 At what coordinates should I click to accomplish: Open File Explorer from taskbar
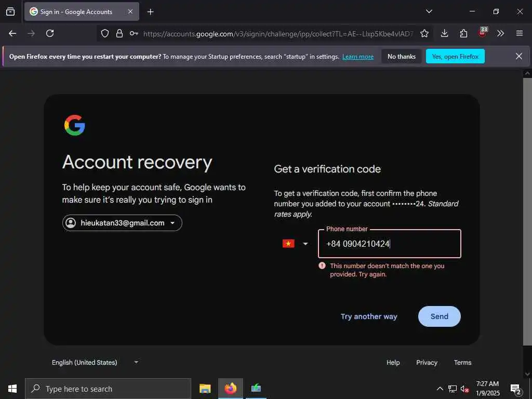pyautogui.click(x=205, y=389)
